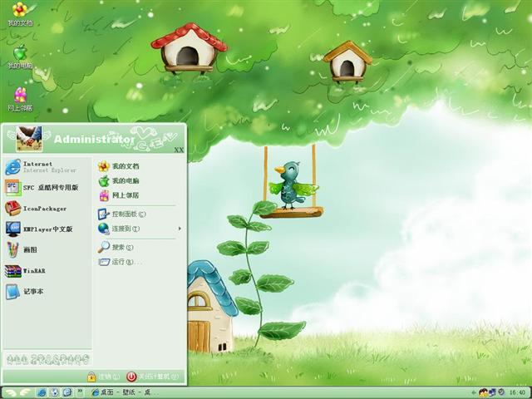Expand the Quick Launch overflow chevron
The height and width of the screenshot is (399, 532).
(81, 391)
